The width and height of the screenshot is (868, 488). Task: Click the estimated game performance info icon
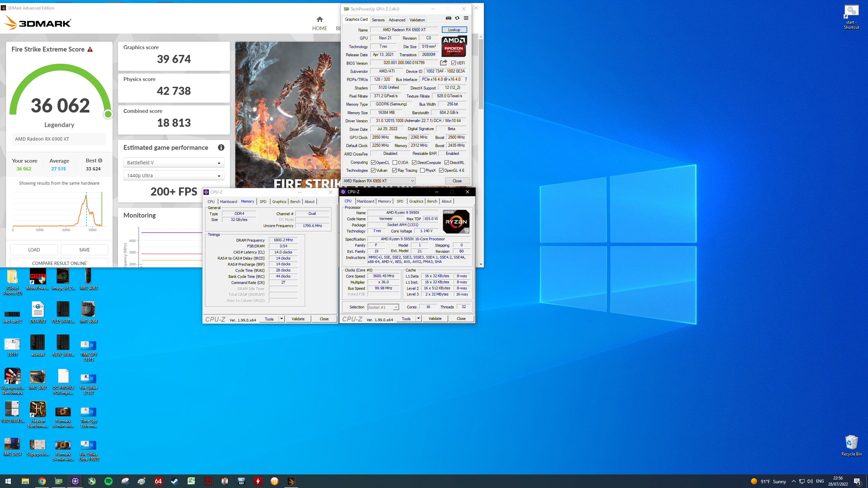221,147
